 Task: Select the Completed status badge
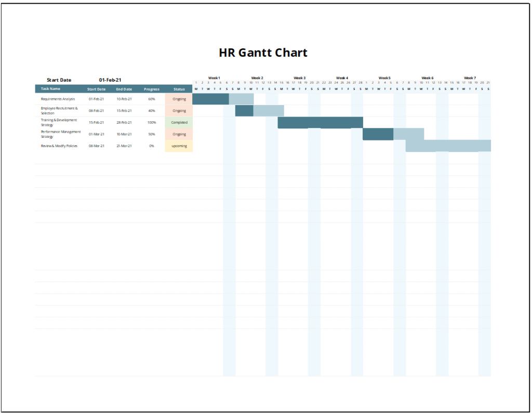pyautogui.click(x=179, y=122)
